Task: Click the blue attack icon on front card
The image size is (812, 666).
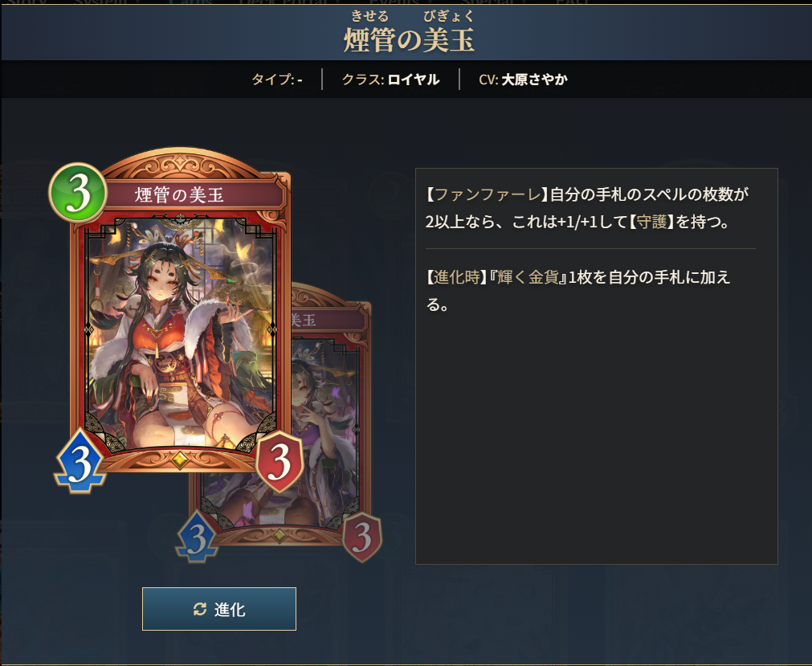Action: point(80,461)
